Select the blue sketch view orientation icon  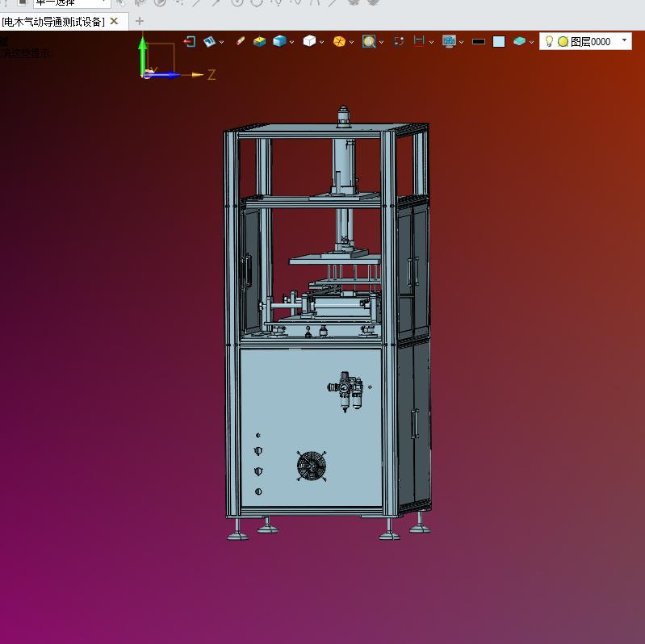pyautogui.click(x=209, y=41)
